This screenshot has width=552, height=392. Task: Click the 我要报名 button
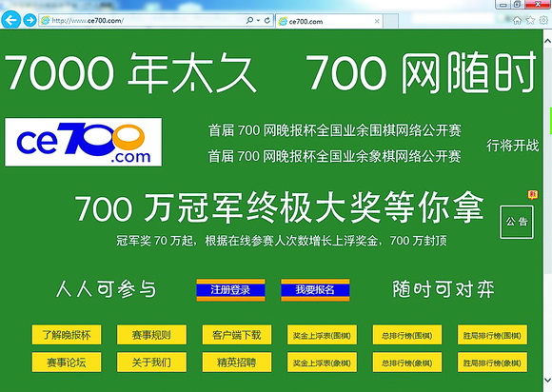click(315, 290)
